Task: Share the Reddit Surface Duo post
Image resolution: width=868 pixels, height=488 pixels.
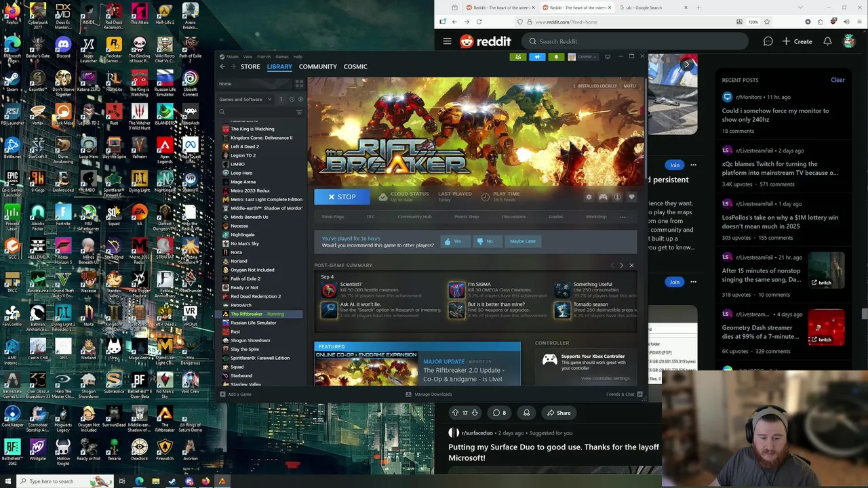Action: 559,413
